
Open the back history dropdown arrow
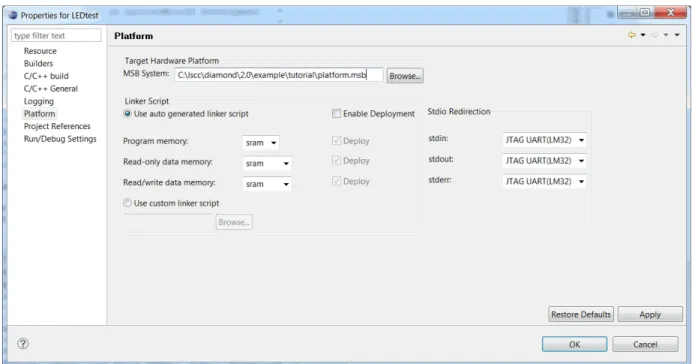[x=643, y=35]
